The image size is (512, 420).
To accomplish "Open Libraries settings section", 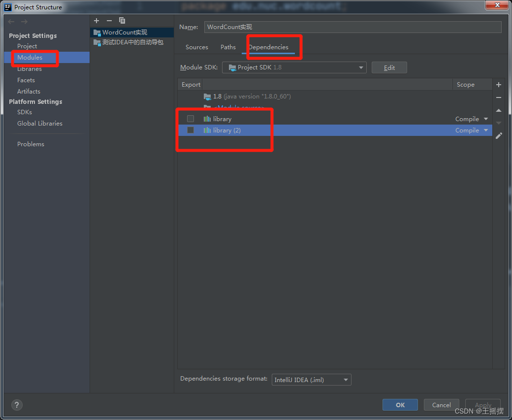I will point(30,69).
